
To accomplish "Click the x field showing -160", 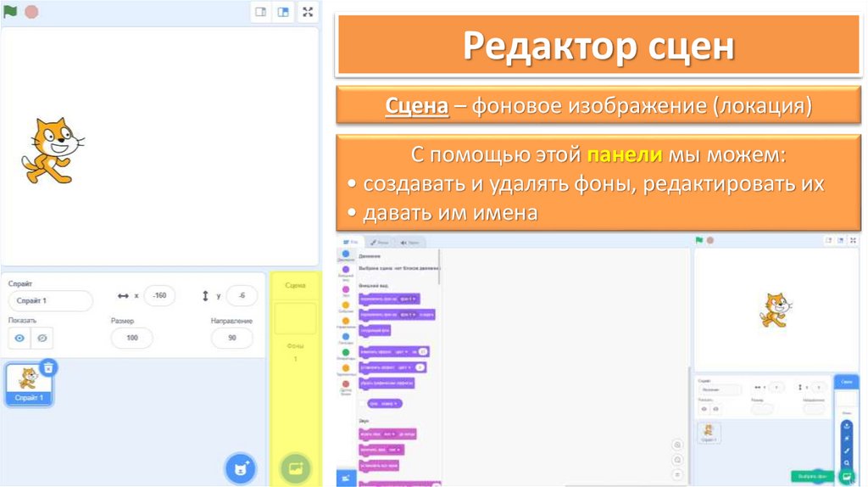I will tap(159, 296).
